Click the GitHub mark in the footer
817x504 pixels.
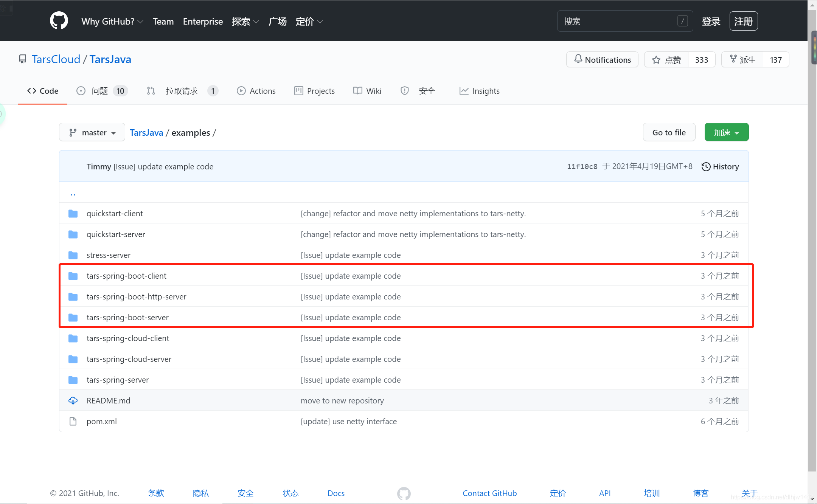pyautogui.click(x=404, y=493)
